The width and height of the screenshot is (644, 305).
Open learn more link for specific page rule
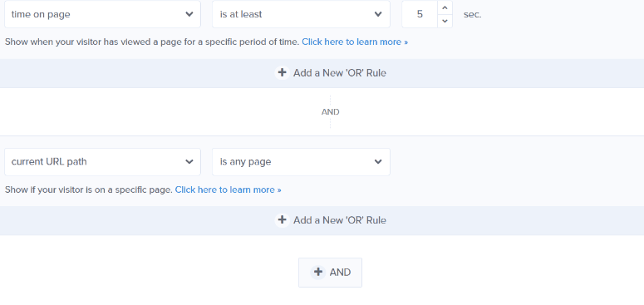tap(228, 189)
